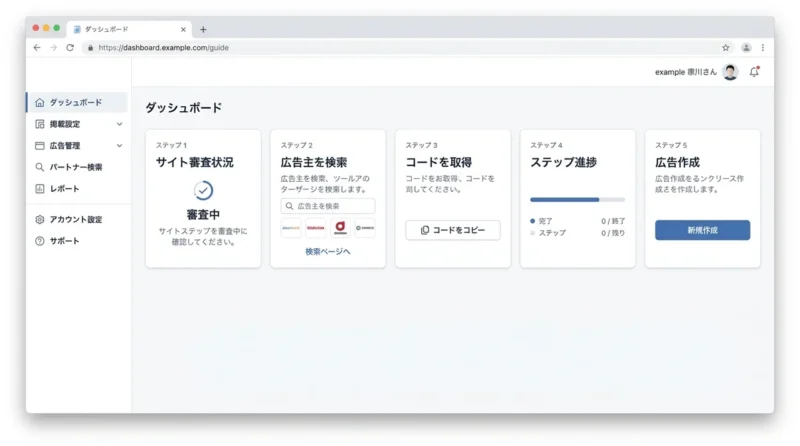Click the ダッシュボード page title
Image resolution: width=800 pixels, height=446 pixels.
(x=184, y=108)
